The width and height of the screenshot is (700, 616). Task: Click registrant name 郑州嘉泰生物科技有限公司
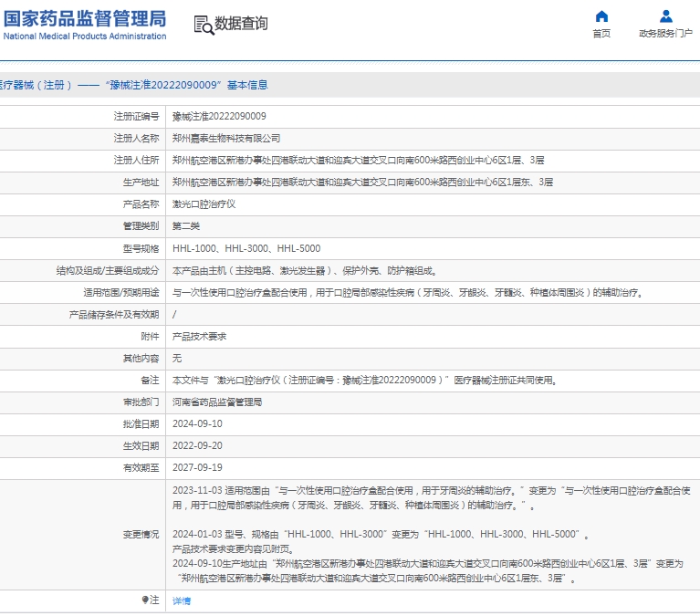226,139
